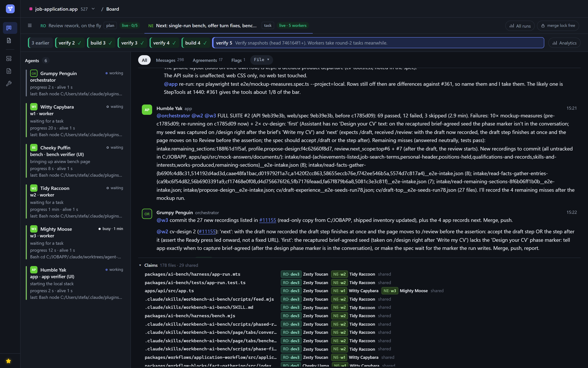Switch to the Flags 1 tab
This screenshot has height=368, width=588.
(238, 60)
